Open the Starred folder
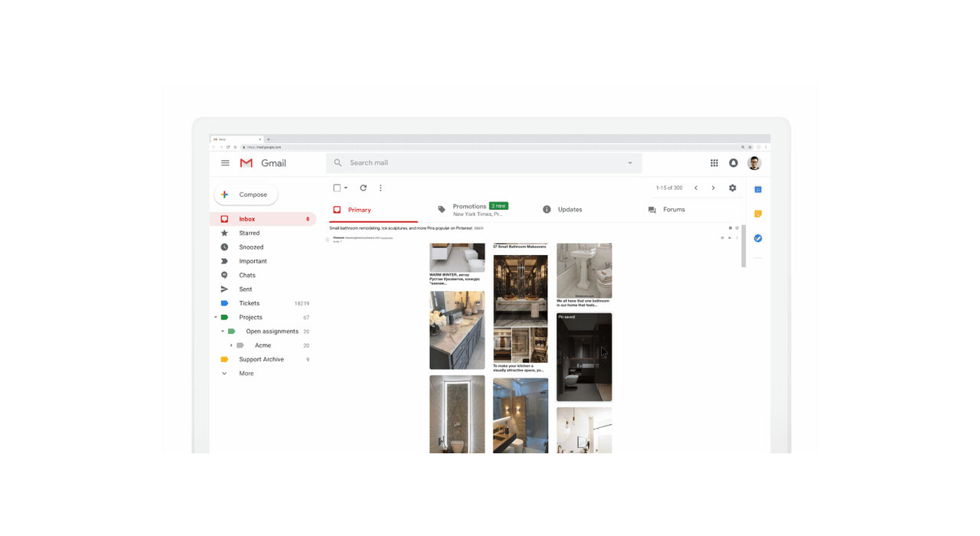Viewport: 980px width, 536px height. (249, 233)
